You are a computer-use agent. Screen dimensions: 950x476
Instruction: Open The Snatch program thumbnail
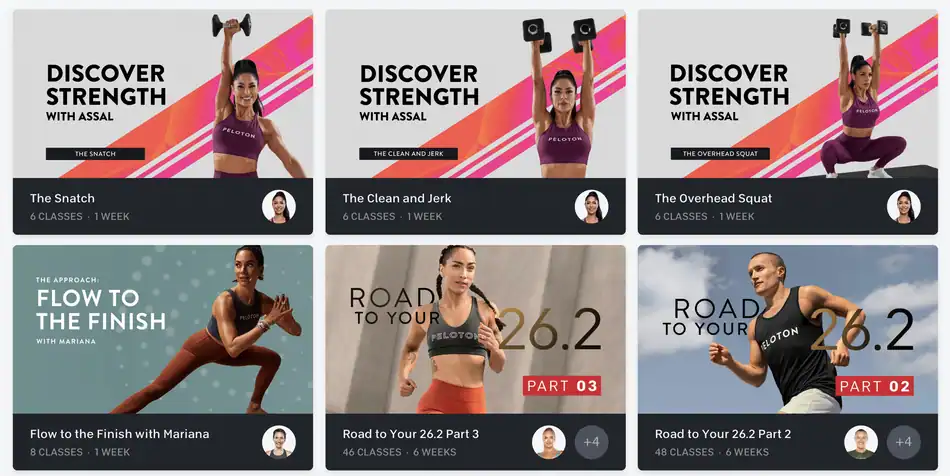click(163, 94)
